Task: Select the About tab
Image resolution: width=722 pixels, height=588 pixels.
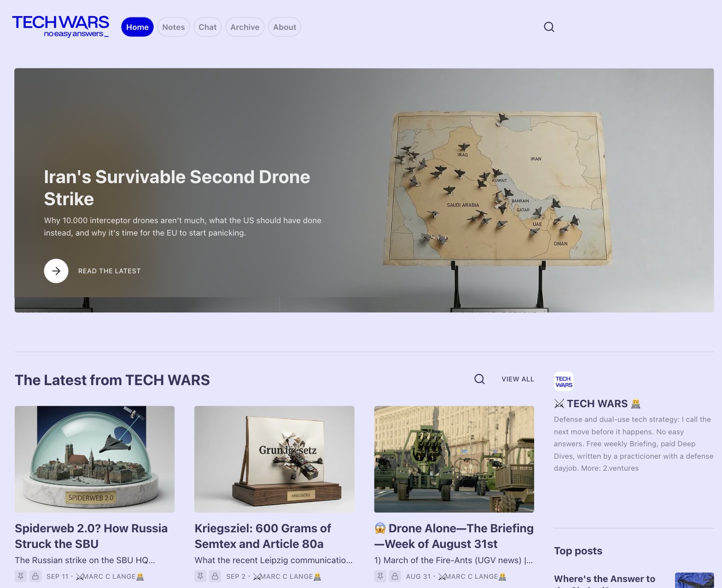Action: [x=285, y=27]
